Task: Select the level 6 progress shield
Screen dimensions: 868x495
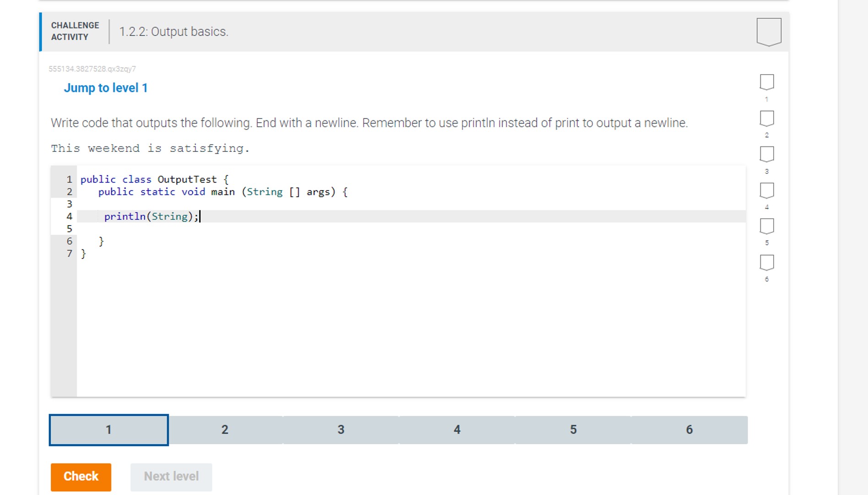Action: coord(766,262)
